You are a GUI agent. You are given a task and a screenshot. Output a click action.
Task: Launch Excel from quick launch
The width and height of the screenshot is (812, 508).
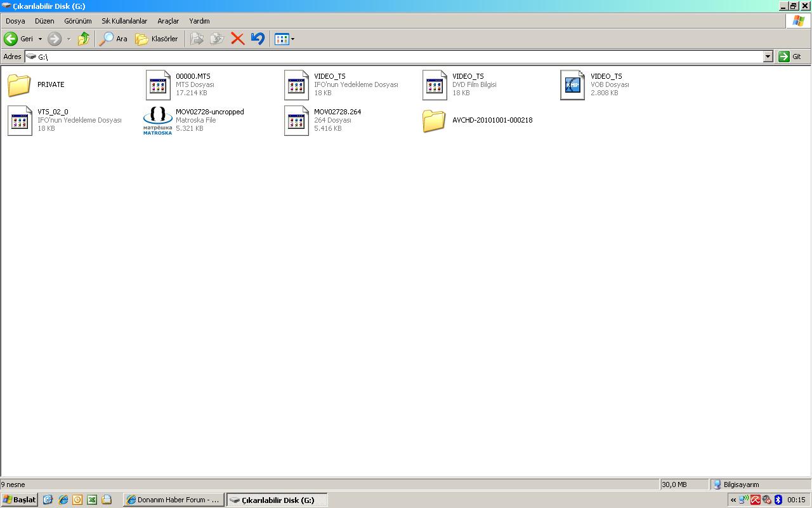(92, 500)
